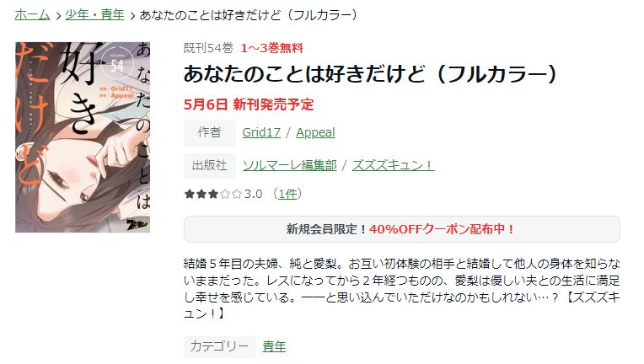
Task: Click the manga cover thumbnail image
Action: [x=83, y=137]
